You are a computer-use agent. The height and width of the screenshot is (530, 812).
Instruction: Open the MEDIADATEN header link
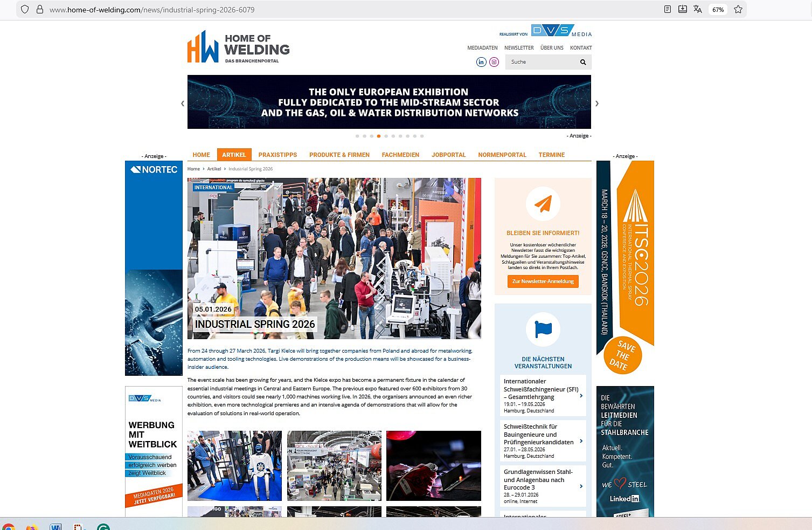coord(482,48)
